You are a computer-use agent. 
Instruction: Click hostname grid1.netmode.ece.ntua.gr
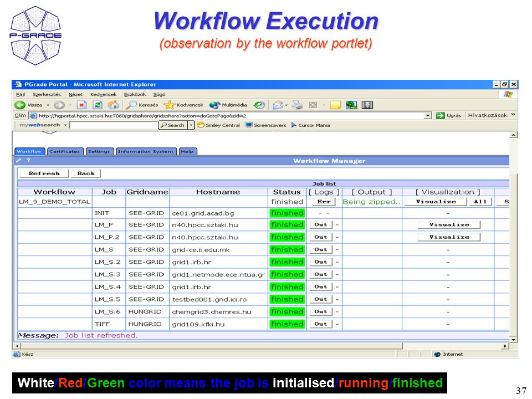coord(218,274)
